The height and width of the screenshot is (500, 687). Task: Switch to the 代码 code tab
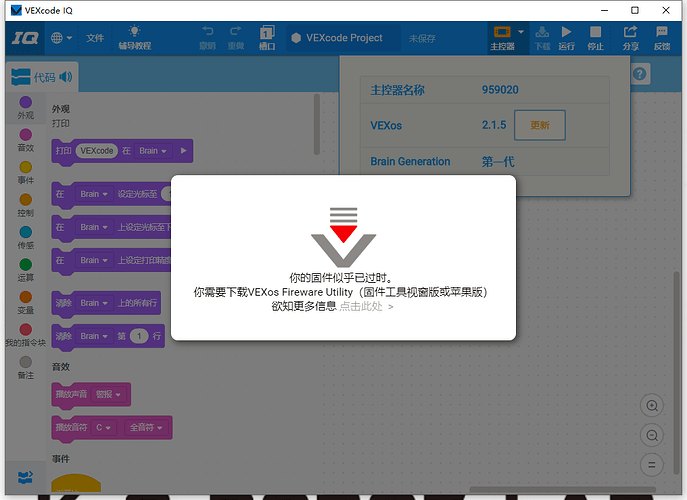coord(42,77)
